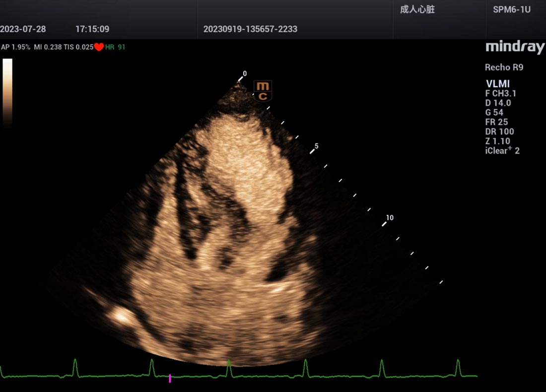Click the 10 cm depth scale marker
The height and width of the screenshot is (392, 546).
(x=389, y=218)
